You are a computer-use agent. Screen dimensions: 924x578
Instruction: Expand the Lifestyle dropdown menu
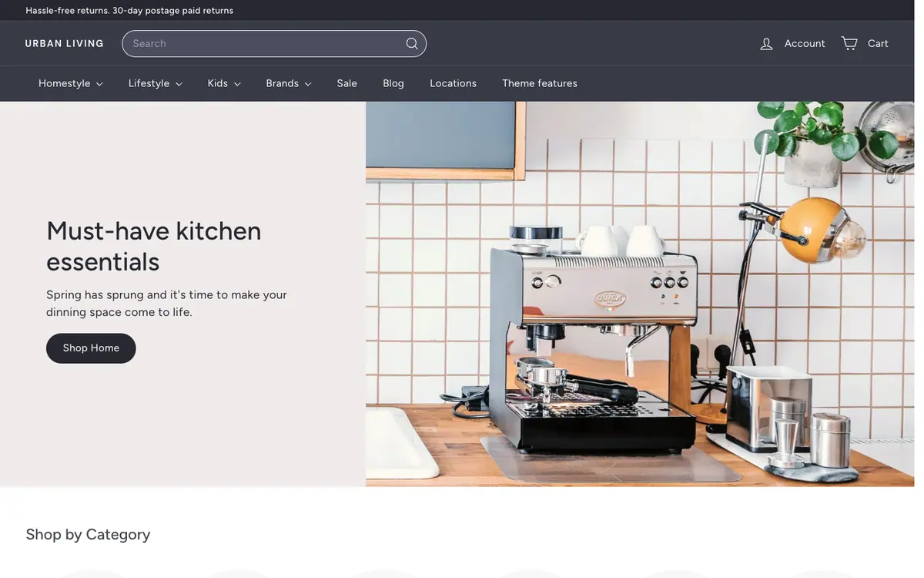pyautogui.click(x=156, y=83)
